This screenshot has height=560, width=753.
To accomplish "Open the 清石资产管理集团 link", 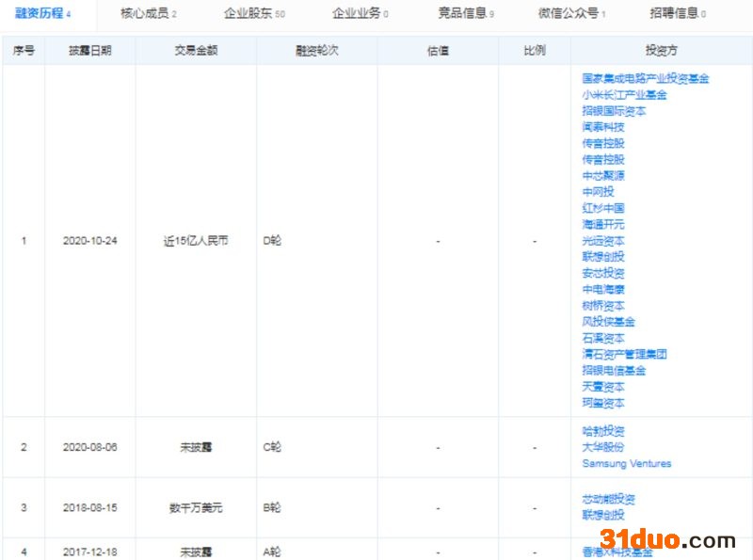I will coord(624,354).
